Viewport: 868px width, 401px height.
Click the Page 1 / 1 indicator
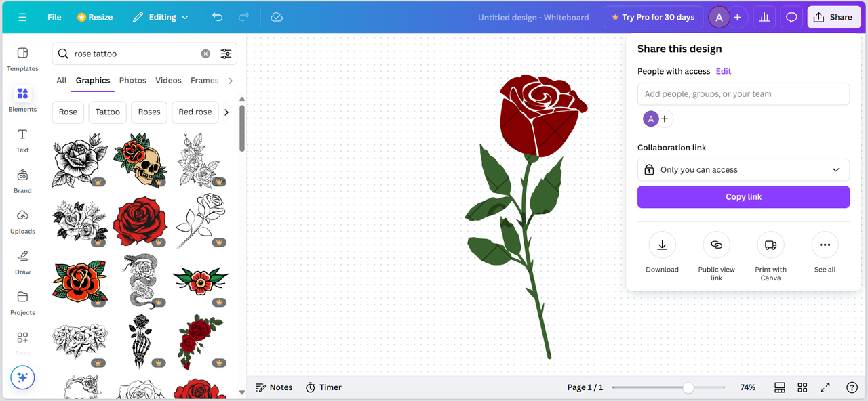[585, 387]
